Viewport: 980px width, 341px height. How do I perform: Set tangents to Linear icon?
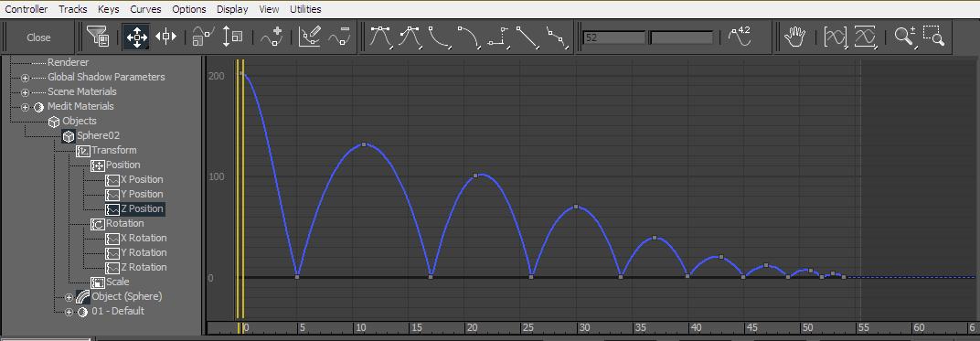point(528,37)
